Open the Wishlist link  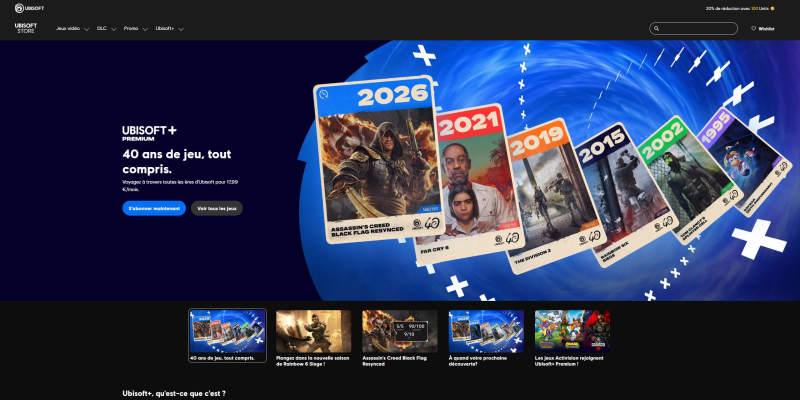click(x=763, y=29)
